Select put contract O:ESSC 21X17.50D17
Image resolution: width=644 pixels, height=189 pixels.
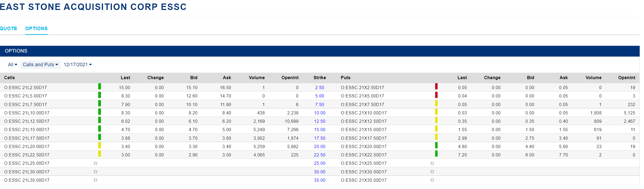tap(364, 138)
